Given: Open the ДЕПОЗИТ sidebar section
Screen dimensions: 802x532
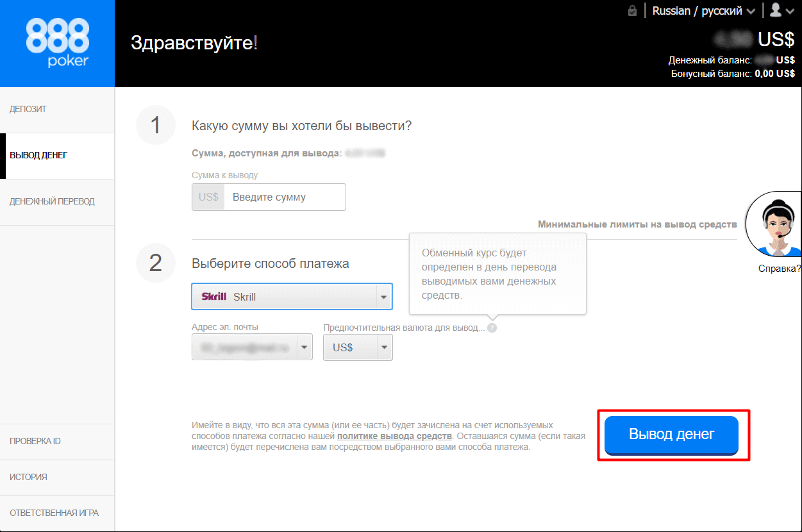Looking at the screenshot, I should click(28, 110).
